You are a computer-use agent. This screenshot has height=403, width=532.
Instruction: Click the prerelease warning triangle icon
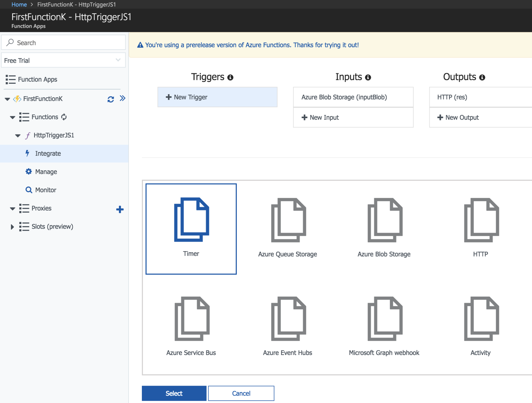coord(140,45)
